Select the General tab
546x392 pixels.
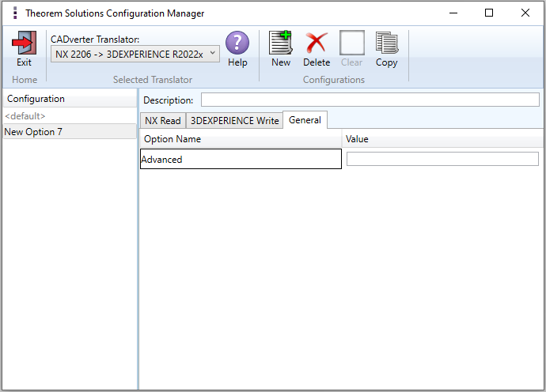[305, 120]
